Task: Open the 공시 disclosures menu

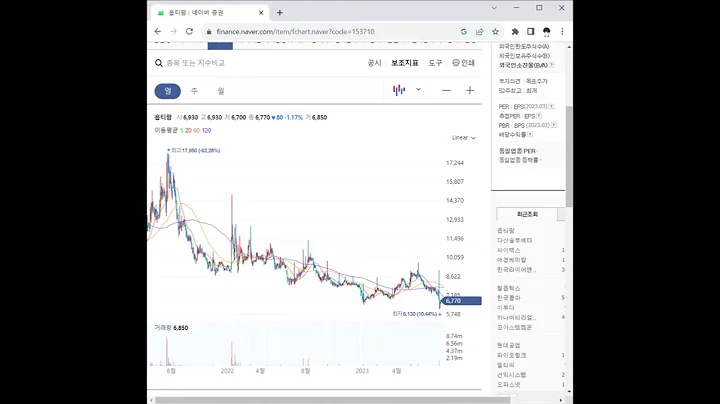Action: 374,63
